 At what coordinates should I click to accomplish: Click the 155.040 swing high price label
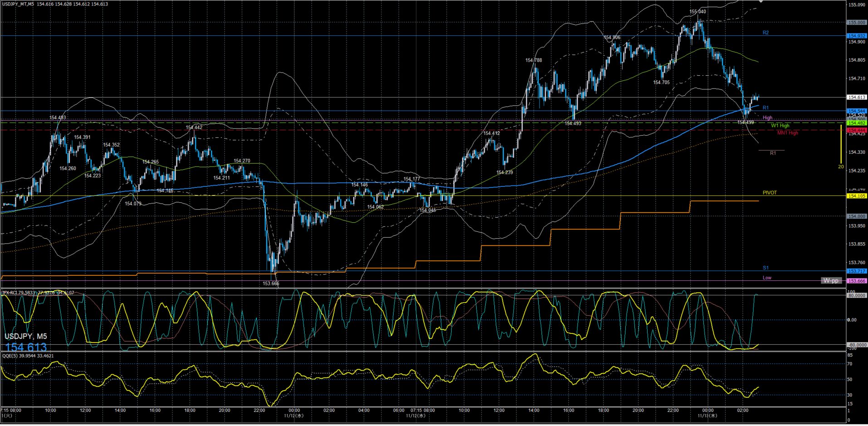[697, 12]
